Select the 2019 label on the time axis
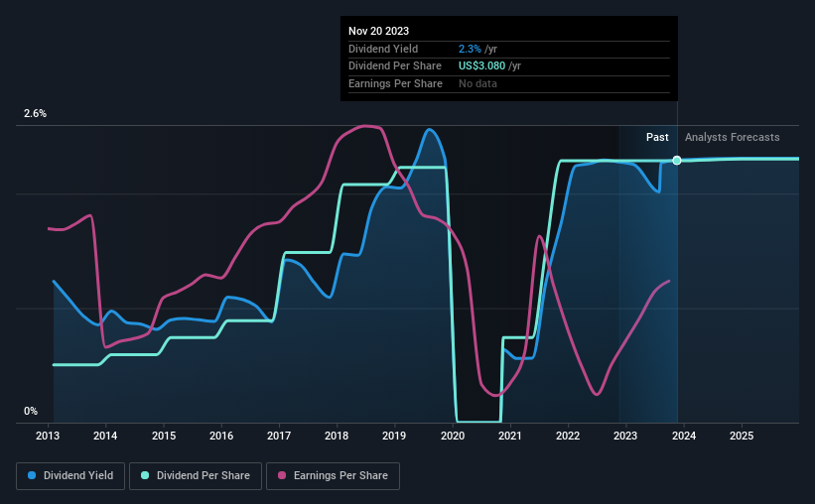815x504 pixels. (394, 436)
